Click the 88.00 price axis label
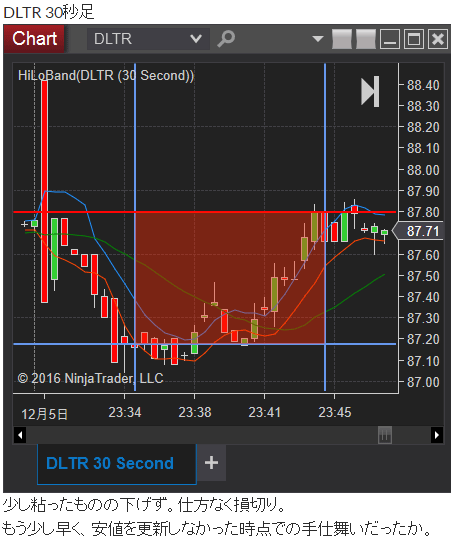Image resolution: width=451 pixels, height=542 pixels. [x=423, y=170]
